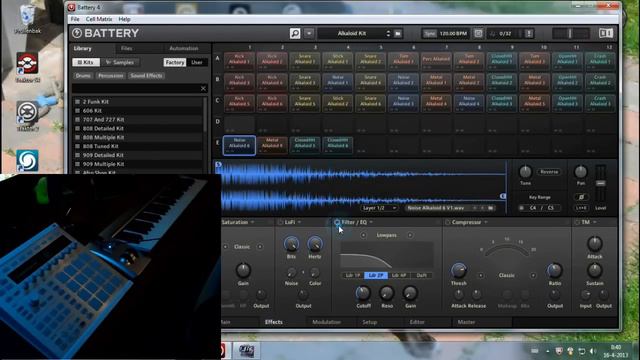
Task: Switch to the Files tab
Action: click(x=127, y=48)
